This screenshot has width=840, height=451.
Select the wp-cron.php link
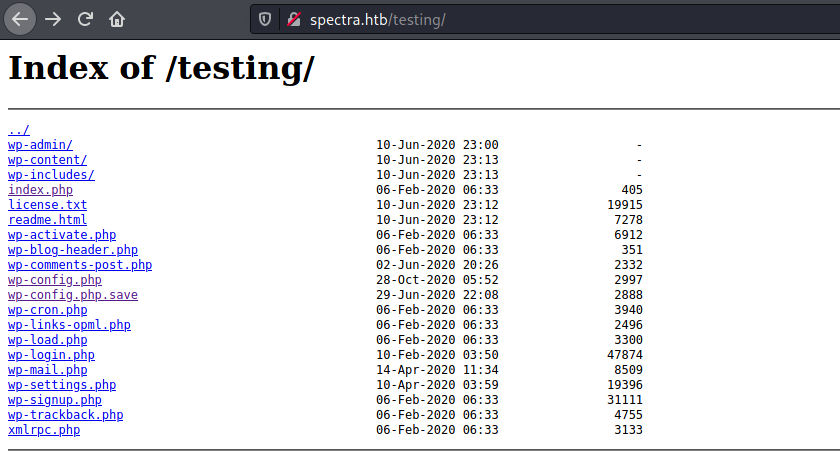[48, 310]
